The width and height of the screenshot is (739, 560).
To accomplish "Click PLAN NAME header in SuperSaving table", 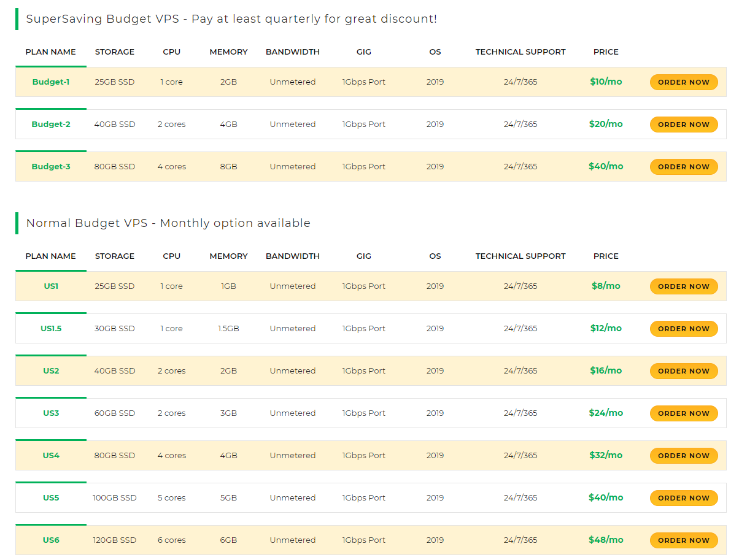I will pos(51,52).
